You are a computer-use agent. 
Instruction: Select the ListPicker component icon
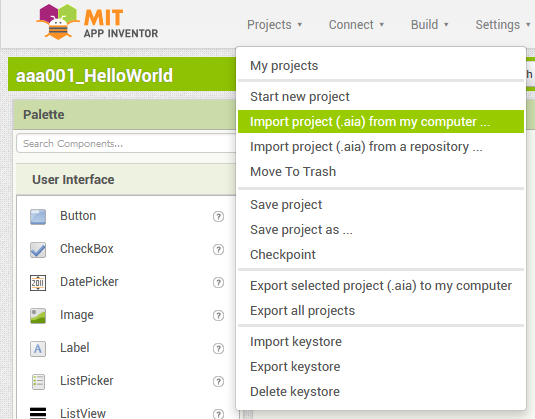(38, 381)
